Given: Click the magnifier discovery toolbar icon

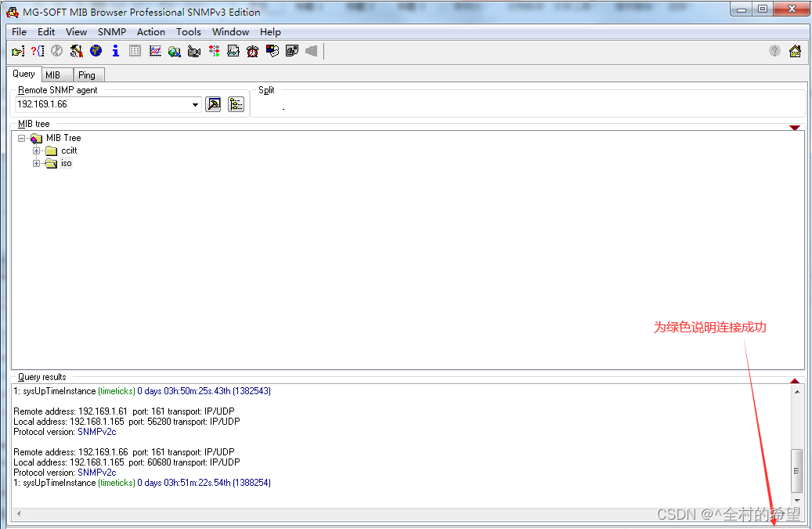Looking at the screenshot, I should pos(174,51).
